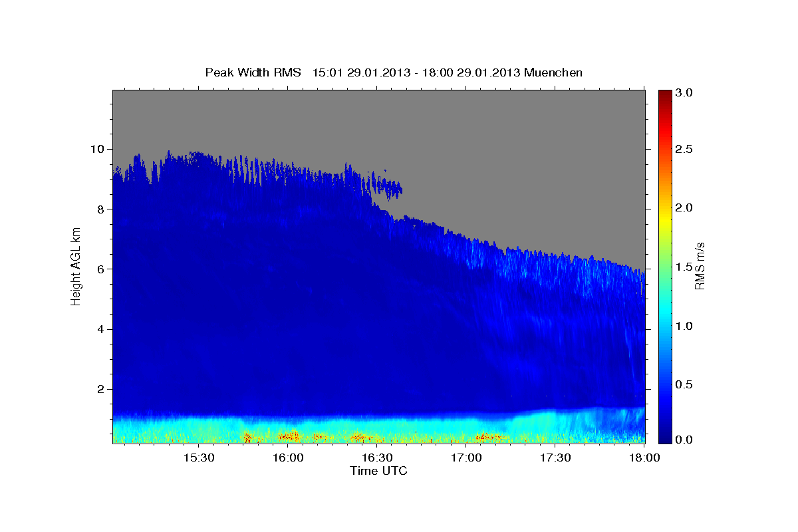Click the dark blue bottom of the colorbar
This screenshot has width=798, height=532.
[x=664, y=437]
